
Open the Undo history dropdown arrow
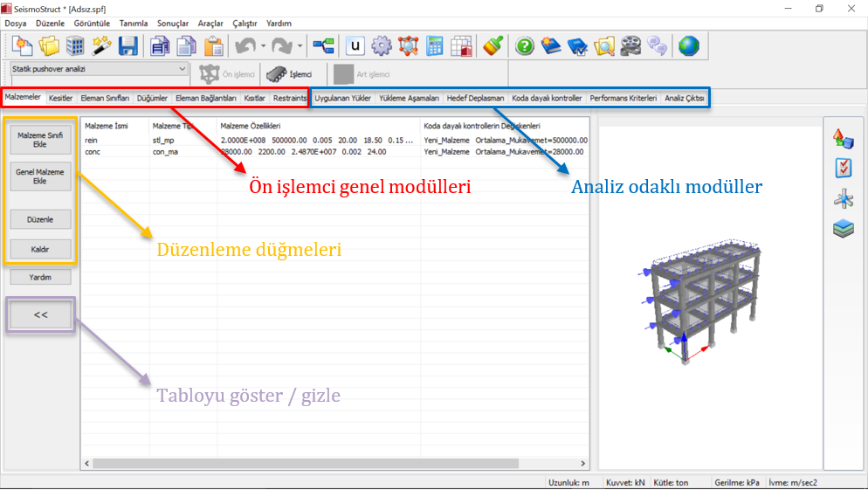[x=262, y=46]
